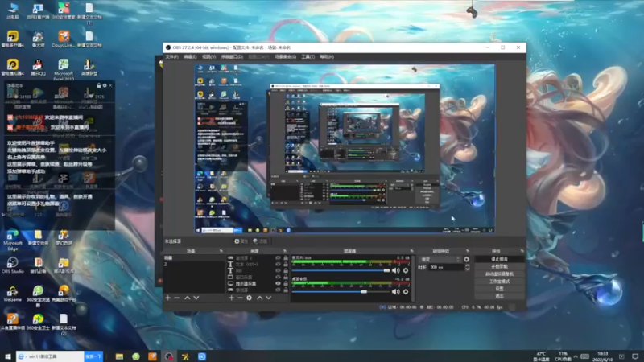Pop out the 来源 dock panel

pyautogui.click(x=285, y=251)
